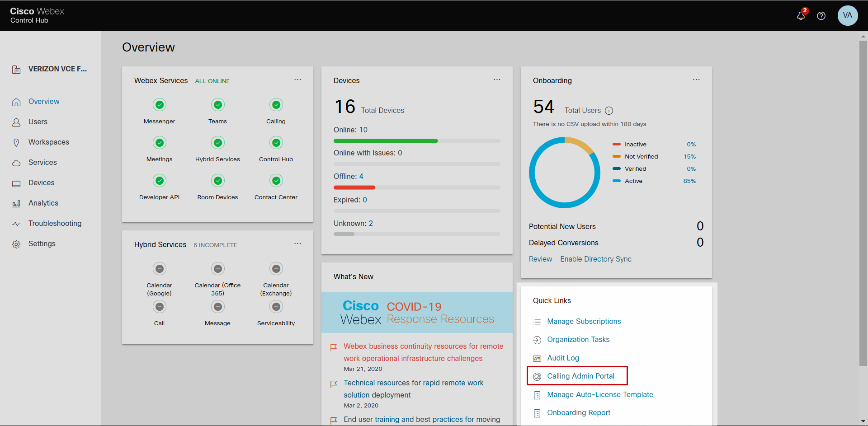The height and width of the screenshot is (426, 868).
Task: Open help via the question mark icon
Action: [821, 16]
